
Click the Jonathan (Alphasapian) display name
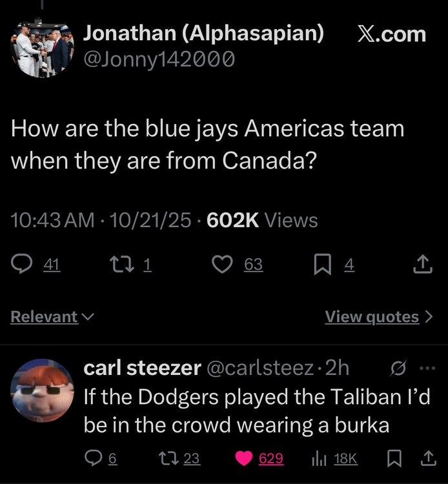click(x=204, y=33)
